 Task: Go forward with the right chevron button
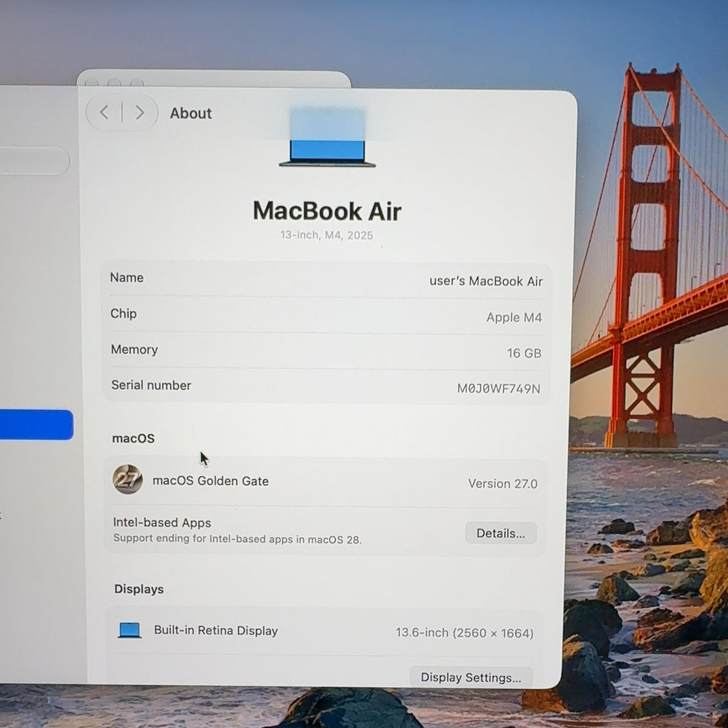tap(140, 112)
